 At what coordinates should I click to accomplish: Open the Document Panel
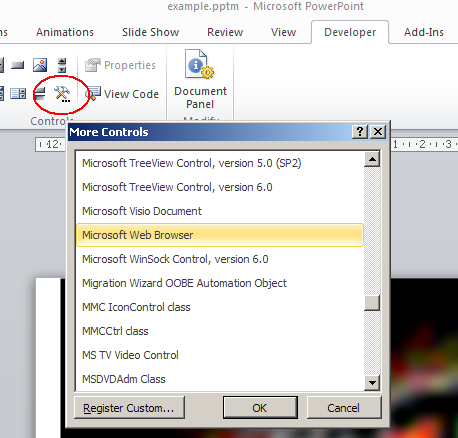point(200,79)
